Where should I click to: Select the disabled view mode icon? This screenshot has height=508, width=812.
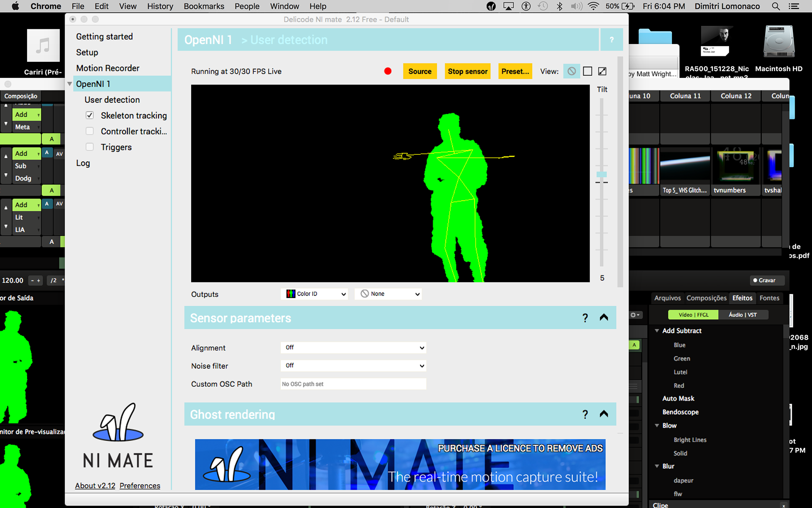click(x=571, y=71)
